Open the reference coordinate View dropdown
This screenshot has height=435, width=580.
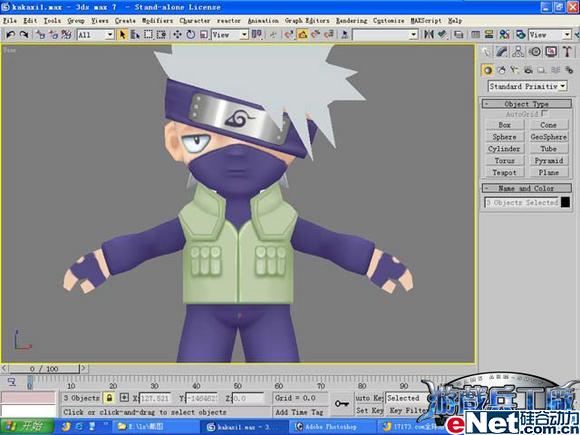pos(229,35)
